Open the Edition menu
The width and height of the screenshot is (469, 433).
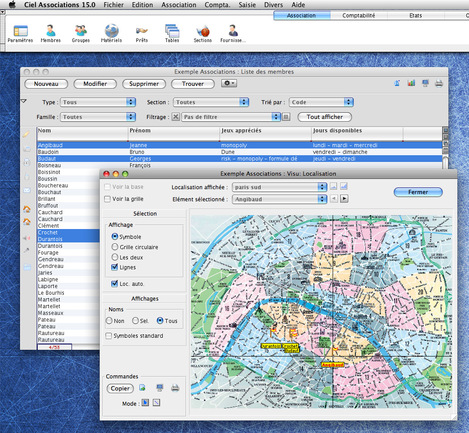(142, 5)
